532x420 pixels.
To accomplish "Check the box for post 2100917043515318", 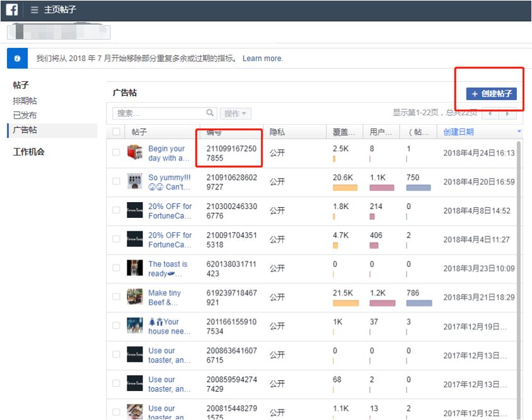I will (116, 239).
